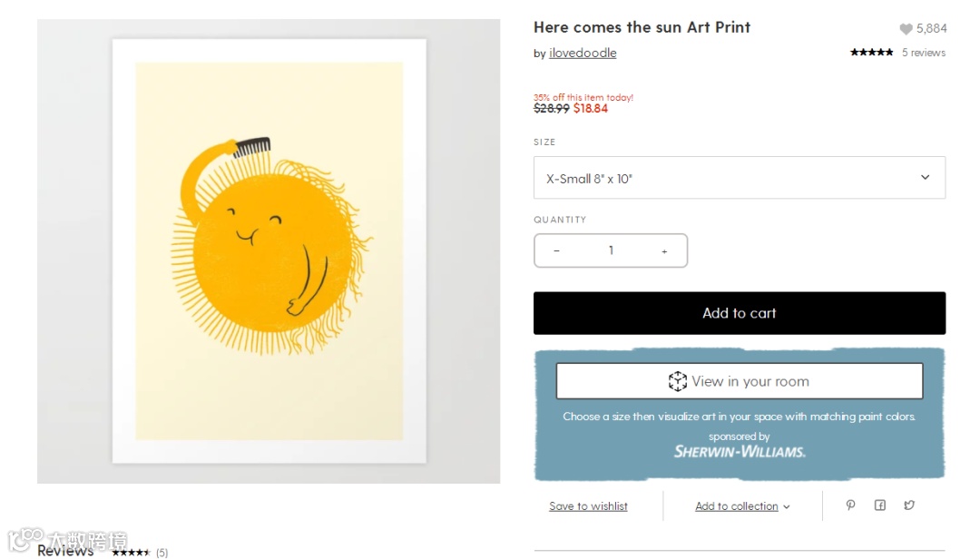
Task: Increase quantity with plus button
Action: 664,251
